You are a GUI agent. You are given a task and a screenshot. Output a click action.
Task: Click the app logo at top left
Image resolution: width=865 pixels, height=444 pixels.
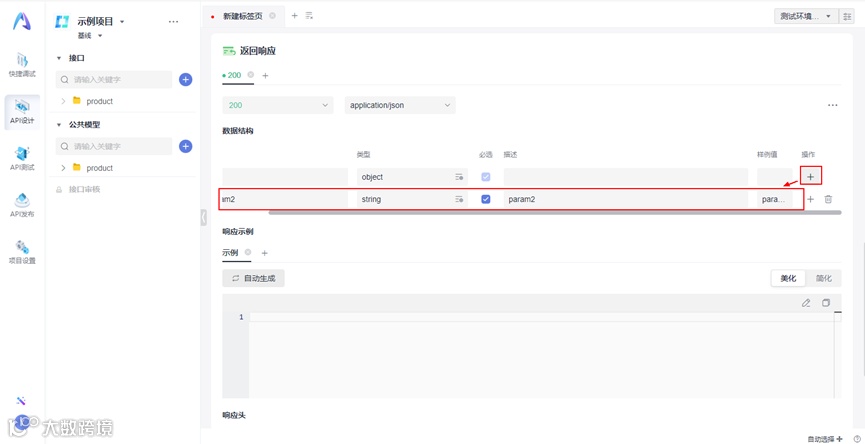pyautogui.click(x=22, y=21)
